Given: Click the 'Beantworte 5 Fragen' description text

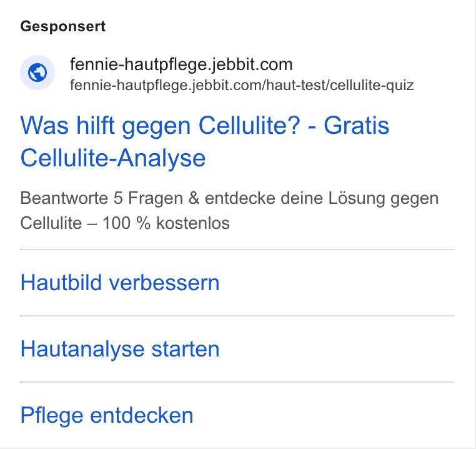Looking at the screenshot, I should click(x=102, y=198).
